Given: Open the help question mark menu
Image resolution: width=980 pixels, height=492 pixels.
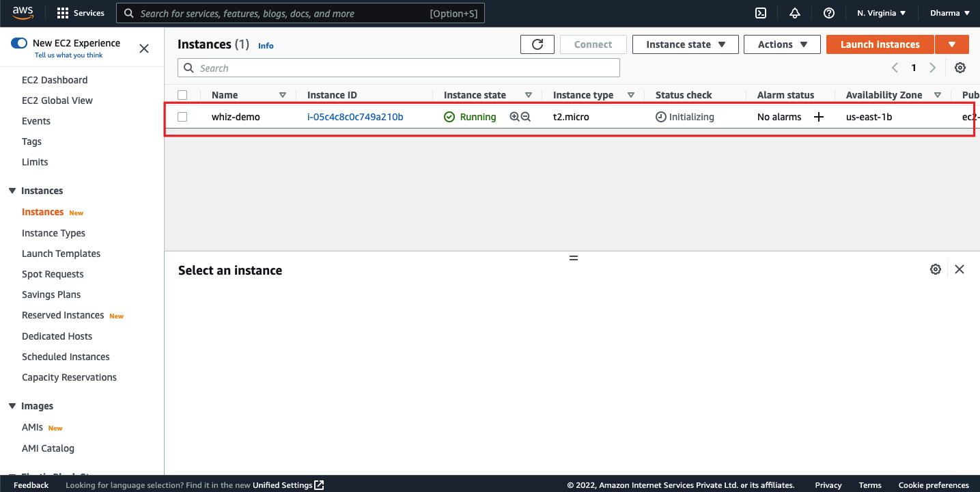Looking at the screenshot, I should coord(829,13).
